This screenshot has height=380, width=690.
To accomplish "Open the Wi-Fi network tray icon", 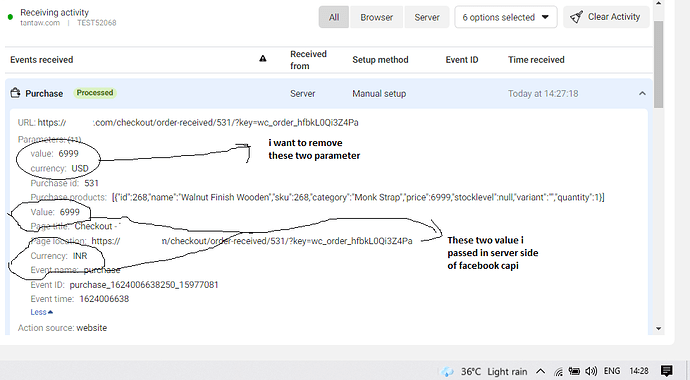I will click(x=558, y=372).
